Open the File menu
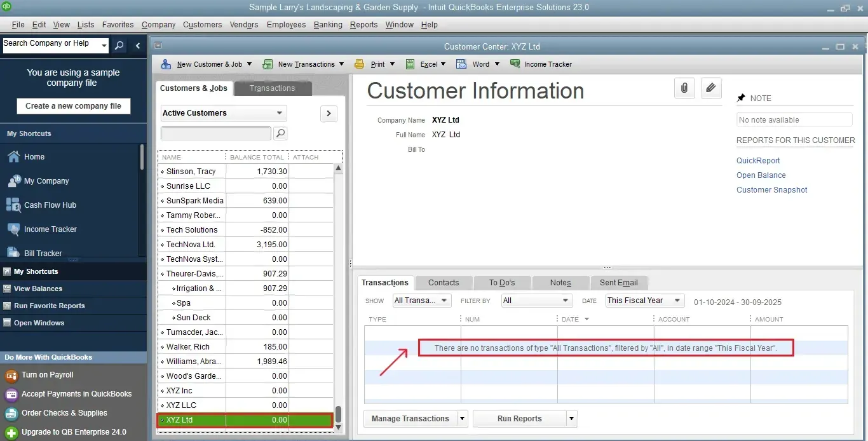This screenshot has width=868, height=441. tap(18, 25)
